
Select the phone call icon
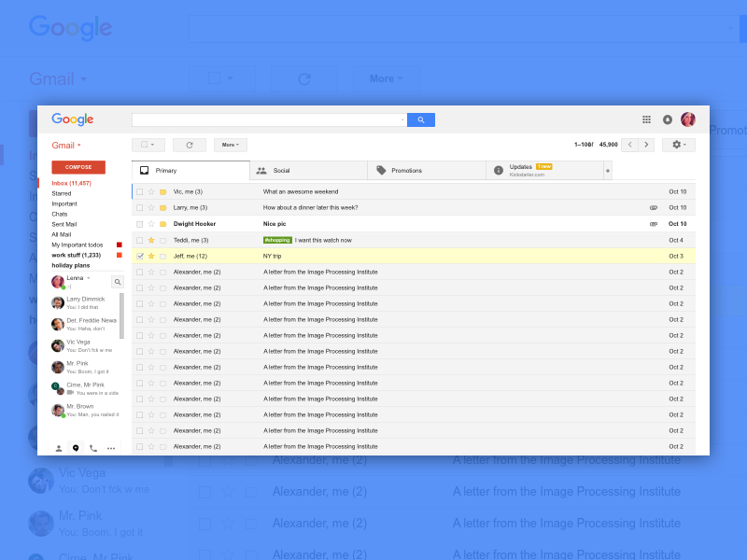tap(92, 448)
